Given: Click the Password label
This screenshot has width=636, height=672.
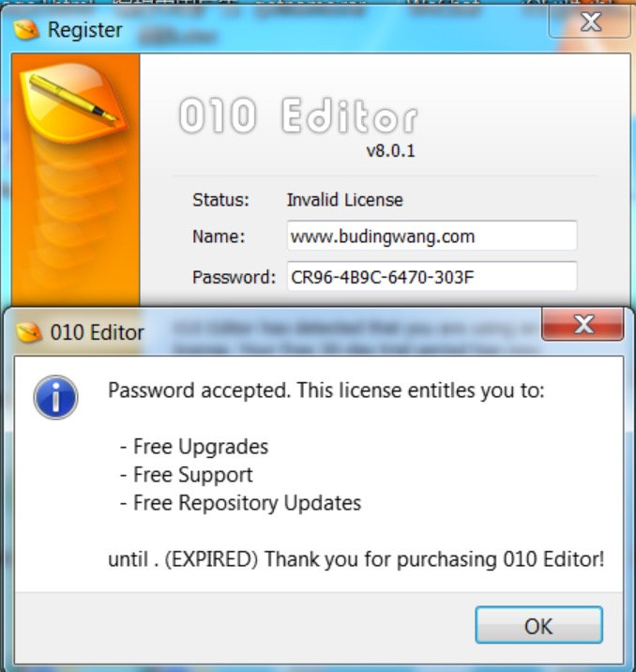Looking at the screenshot, I should (x=234, y=277).
